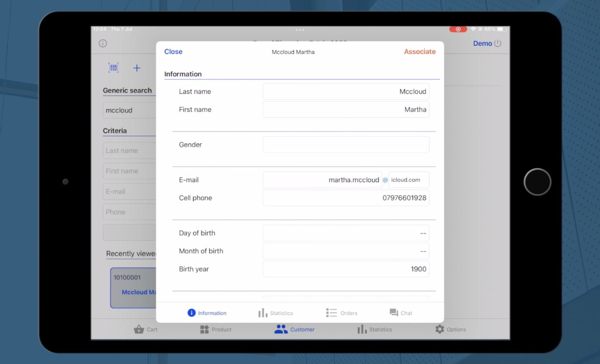Open bottom bar Statistics section
This screenshot has height=364, width=600.
tap(374, 329)
